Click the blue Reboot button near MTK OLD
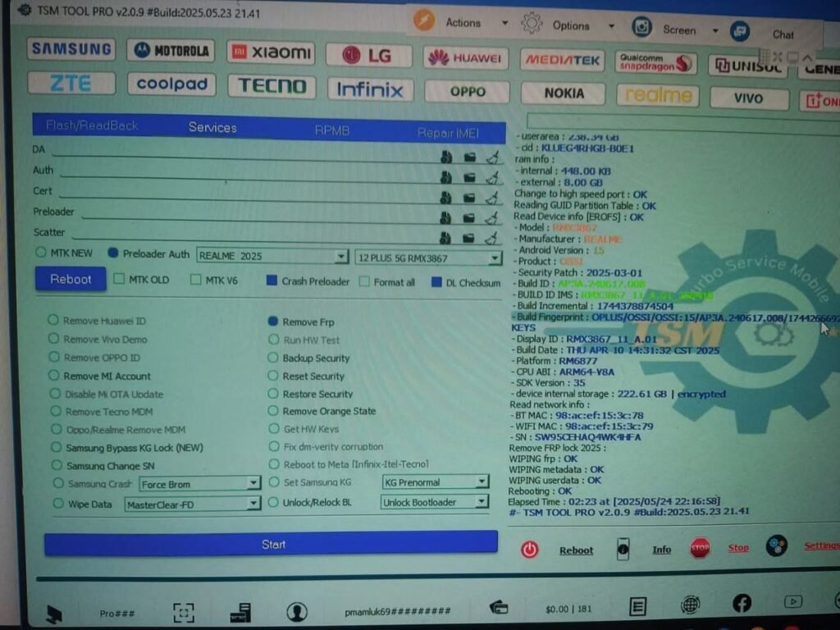 click(71, 279)
